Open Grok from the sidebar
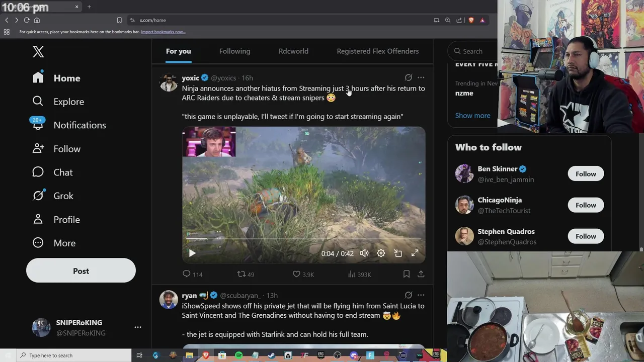644x362 pixels. pos(53,196)
